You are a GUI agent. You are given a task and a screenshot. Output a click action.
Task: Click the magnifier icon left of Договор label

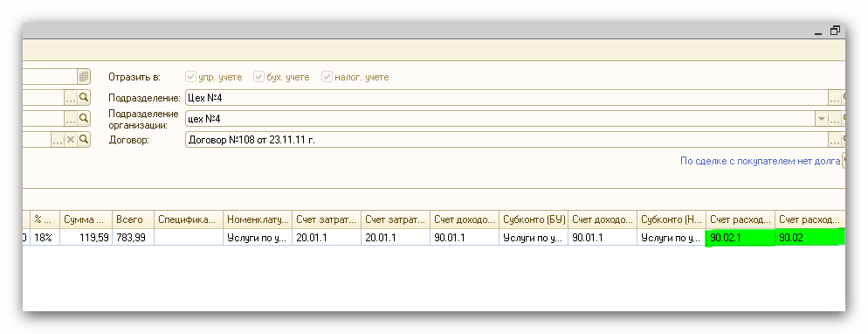(84, 140)
